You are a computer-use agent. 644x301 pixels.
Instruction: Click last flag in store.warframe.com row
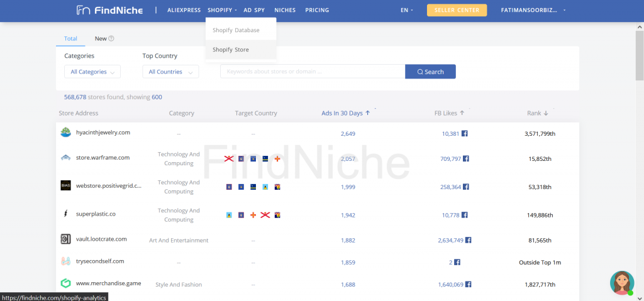(277, 158)
